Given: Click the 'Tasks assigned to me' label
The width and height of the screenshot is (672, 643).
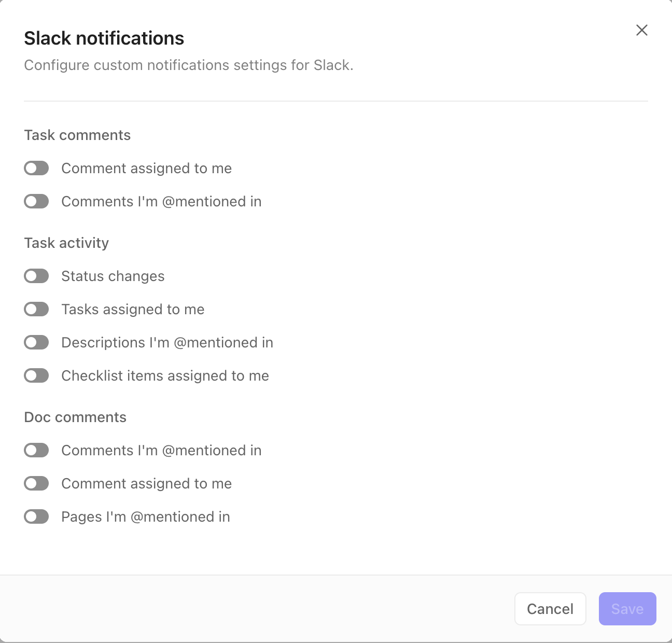Looking at the screenshot, I should pyautogui.click(x=133, y=309).
